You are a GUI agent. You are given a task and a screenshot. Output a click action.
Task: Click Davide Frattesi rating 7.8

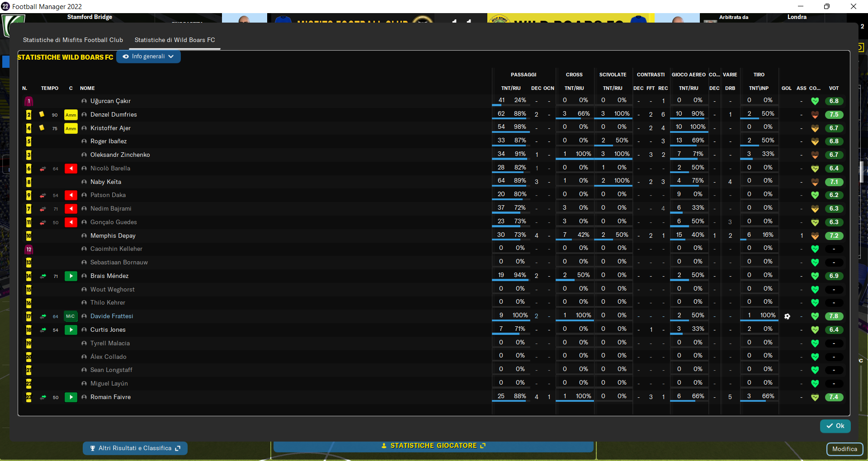pyautogui.click(x=834, y=316)
